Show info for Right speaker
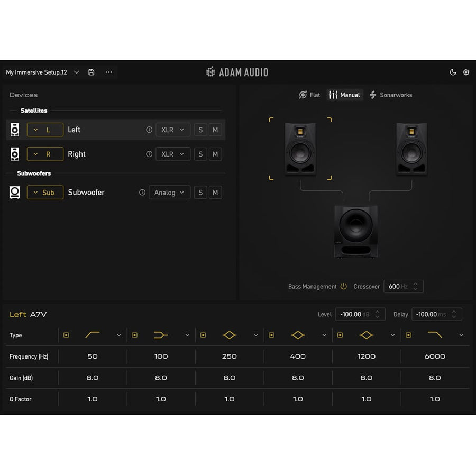Viewport: 476px width, 476px height. pos(149,154)
